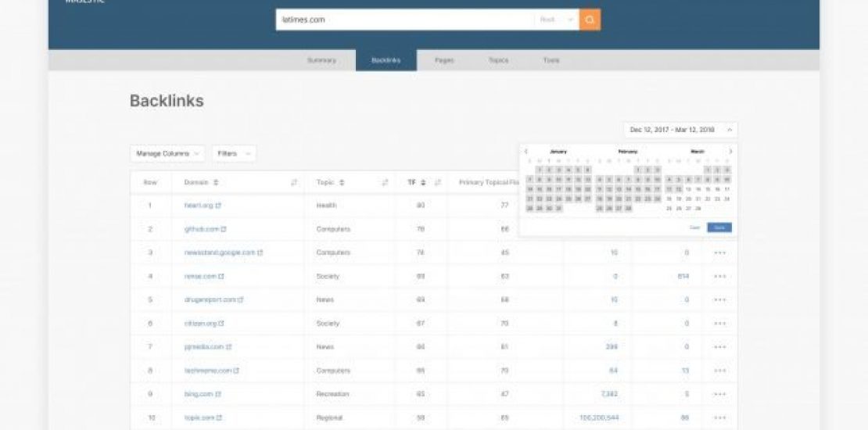The width and height of the screenshot is (868, 430).
Task: Advance calendar to the next month
Action: point(730,151)
